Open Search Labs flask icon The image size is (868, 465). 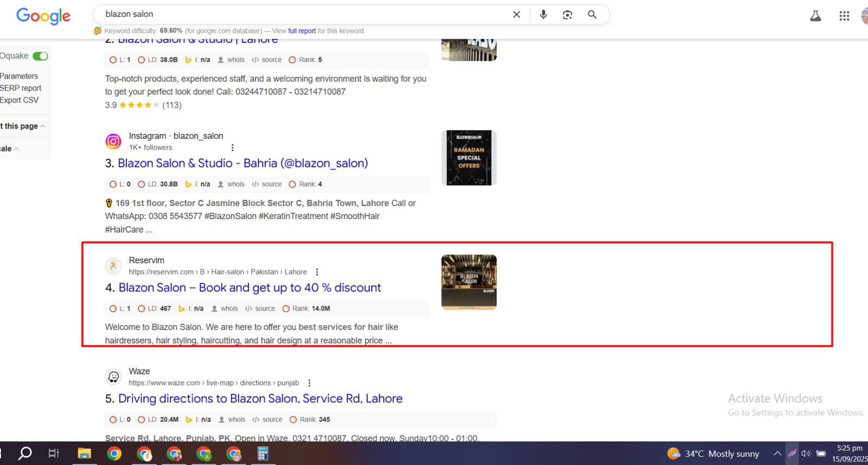(x=815, y=16)
